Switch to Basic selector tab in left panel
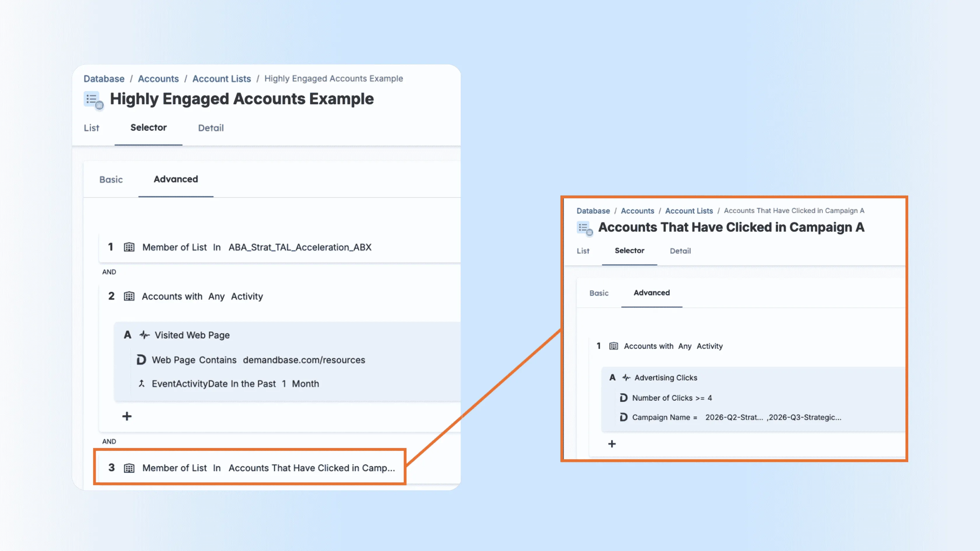 coord(111,180)
